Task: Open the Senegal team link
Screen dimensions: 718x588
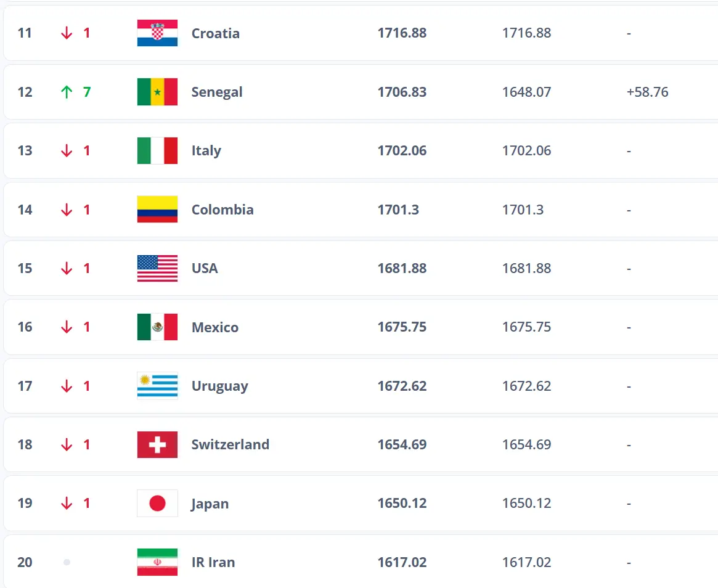Action: tap(216, 92)
